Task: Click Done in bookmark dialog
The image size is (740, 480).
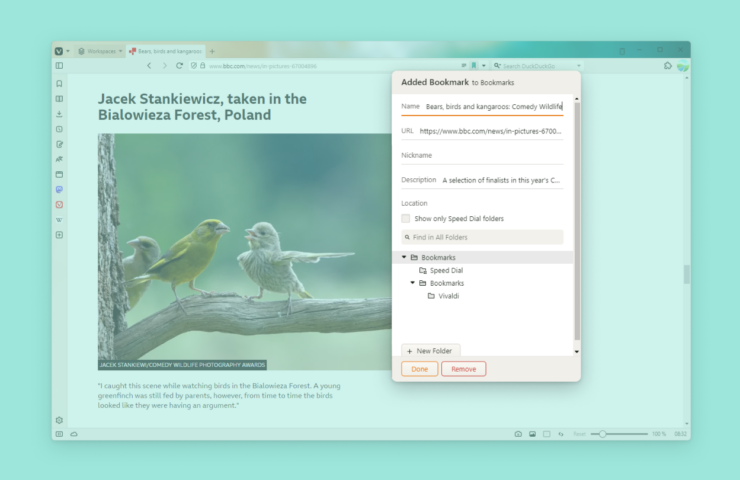Action: click(420, 369)
